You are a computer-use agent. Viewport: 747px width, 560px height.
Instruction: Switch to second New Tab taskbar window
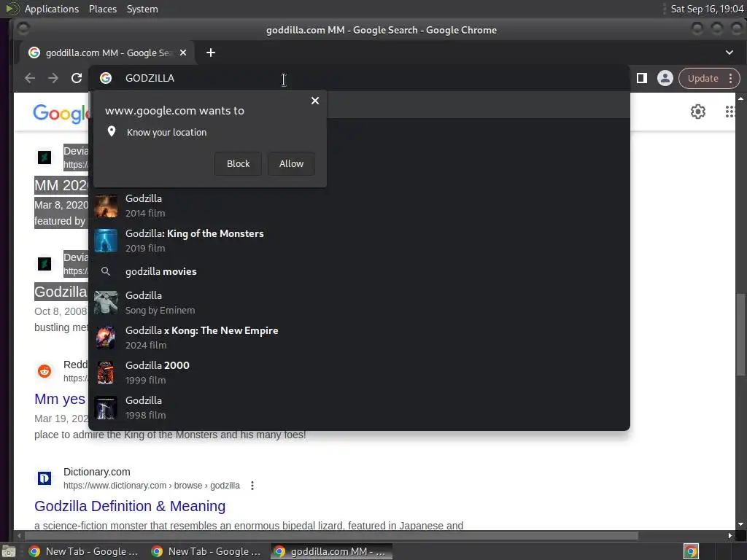pos(206,551)
